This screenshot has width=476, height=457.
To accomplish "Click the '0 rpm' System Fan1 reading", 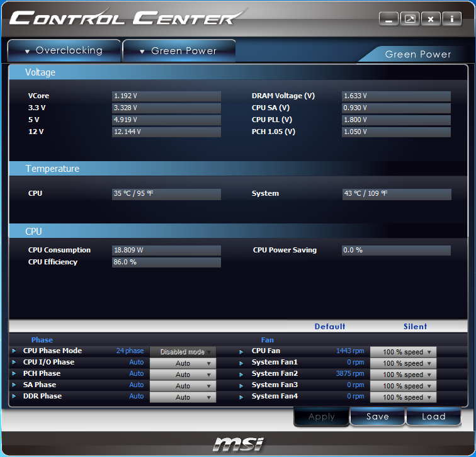I will (356, 363).
